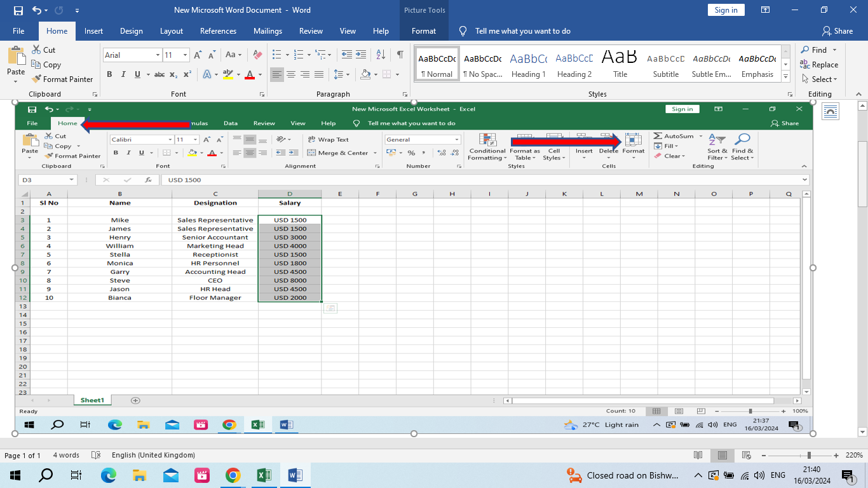Screen dimensions: 868x488
Task: Open Word's File tab
Action: [18, 31]
